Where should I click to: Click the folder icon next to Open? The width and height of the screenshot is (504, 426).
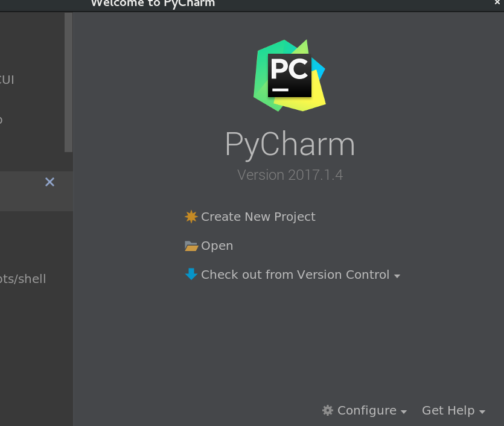191,246
